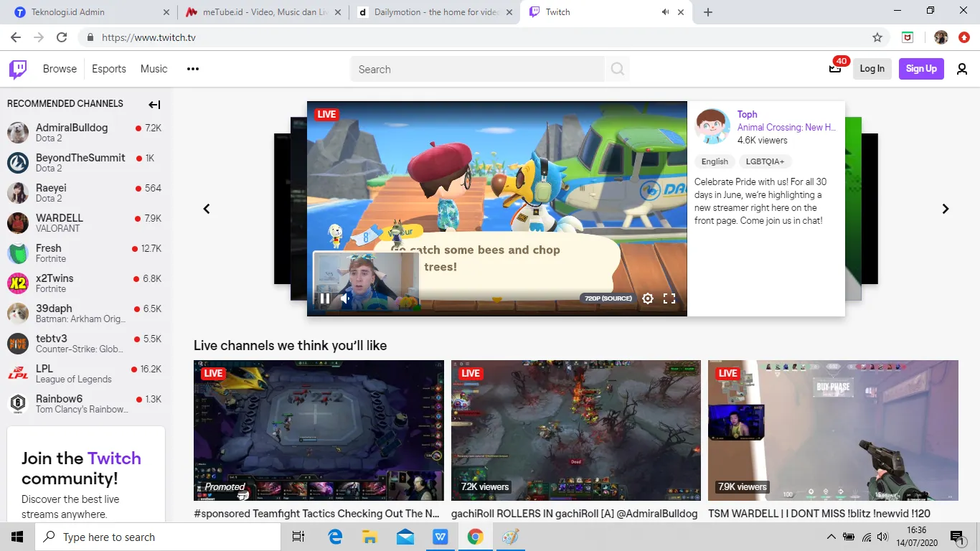Collapse the Recommended Channels sidebar

click(154, 105)
